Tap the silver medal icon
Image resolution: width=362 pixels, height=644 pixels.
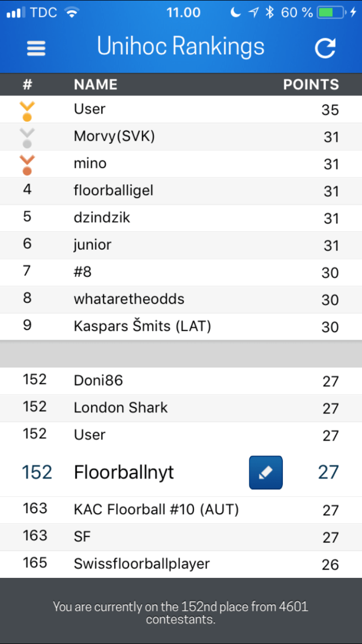tap(27, 138)
